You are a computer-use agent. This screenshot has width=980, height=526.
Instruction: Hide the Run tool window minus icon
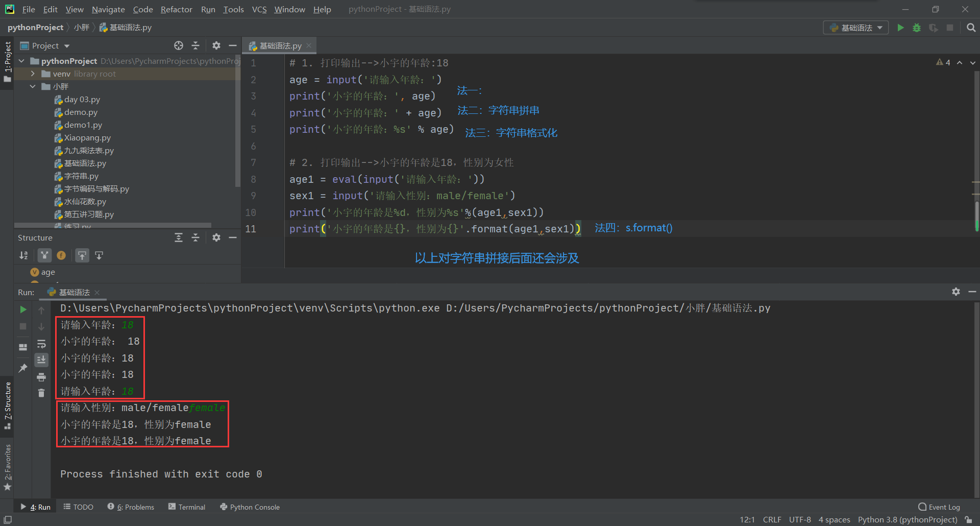pos(972,292)
